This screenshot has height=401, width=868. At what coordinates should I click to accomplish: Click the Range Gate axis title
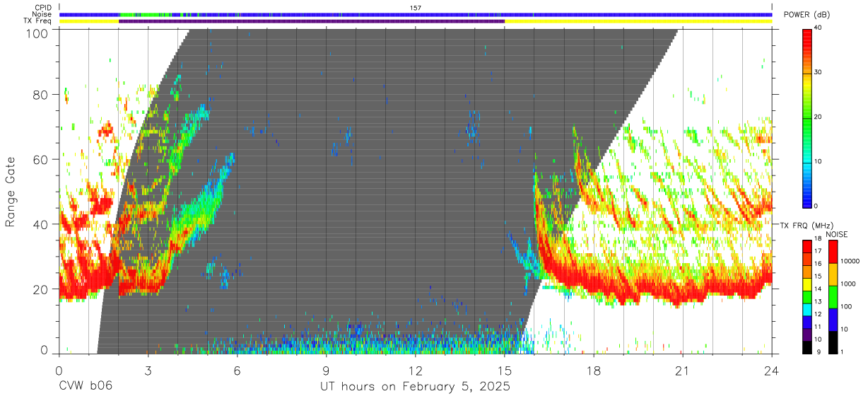[11, 192]
